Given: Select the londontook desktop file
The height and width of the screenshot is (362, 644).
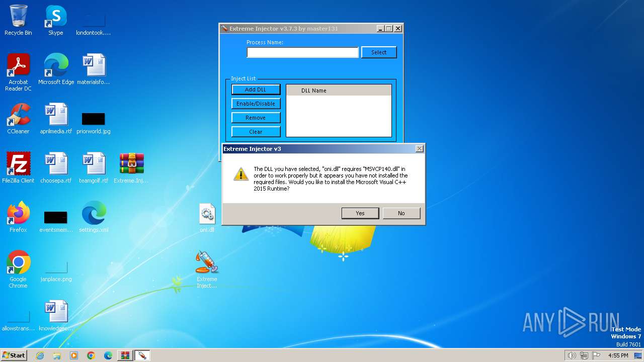Looking at the screenshot, I should (94, 23).
